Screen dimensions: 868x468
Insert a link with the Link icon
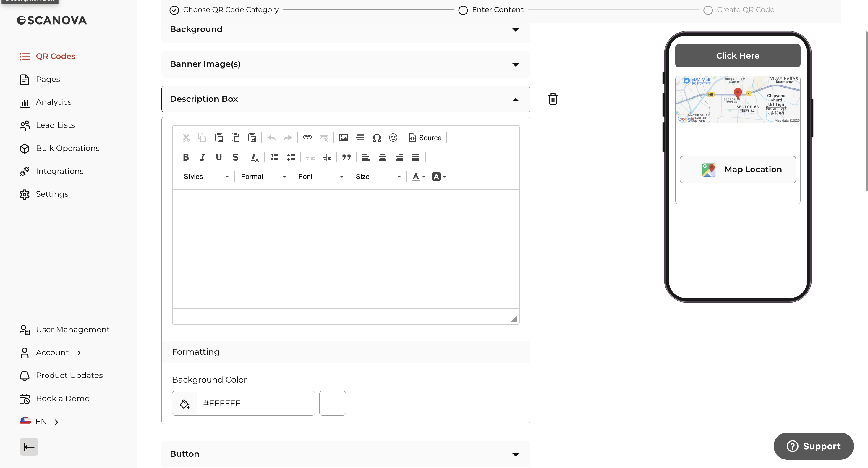307,138
